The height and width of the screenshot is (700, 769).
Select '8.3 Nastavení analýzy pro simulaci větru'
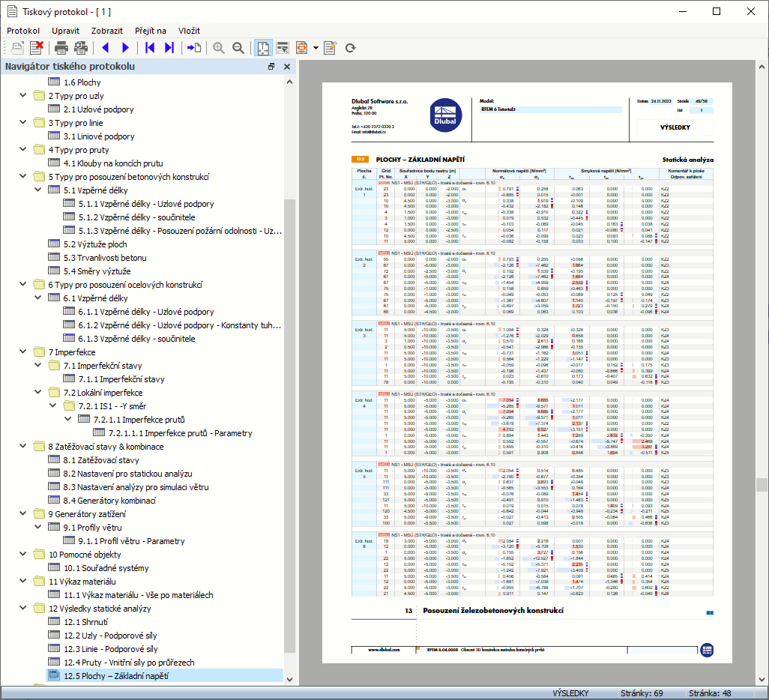click(x=136, y=487)
